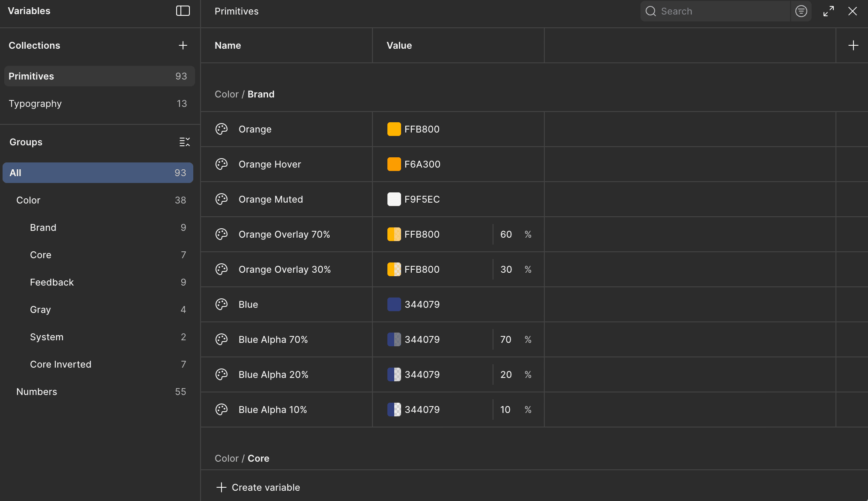This screenshot has width=868, height=501.
Task: Add new mode column plus icon
Action: (853, 45)
